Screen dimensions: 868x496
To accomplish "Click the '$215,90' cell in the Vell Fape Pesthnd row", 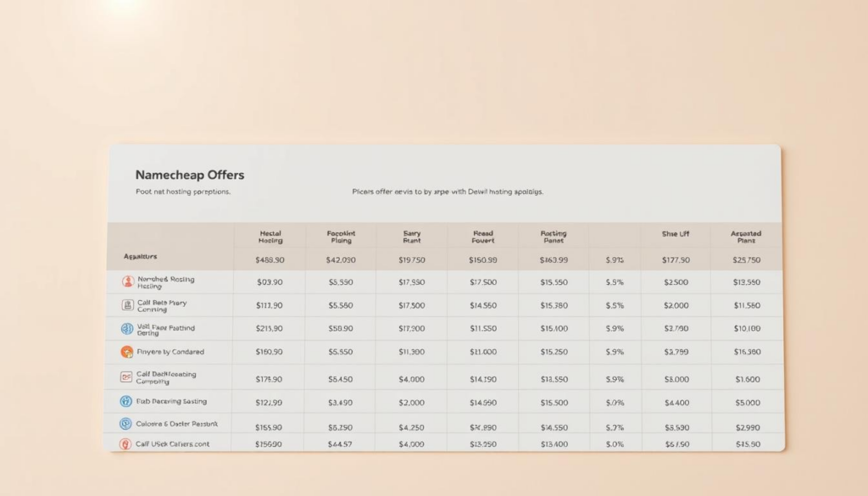I will click(x=270, y=329).
